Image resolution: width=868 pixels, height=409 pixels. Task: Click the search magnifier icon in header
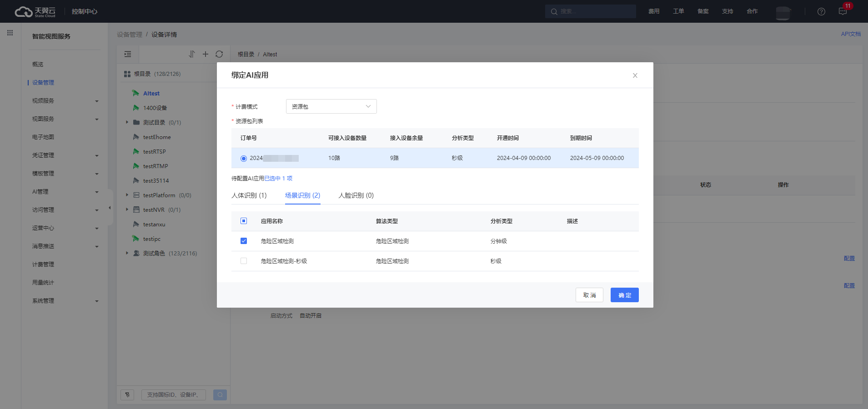554,11
